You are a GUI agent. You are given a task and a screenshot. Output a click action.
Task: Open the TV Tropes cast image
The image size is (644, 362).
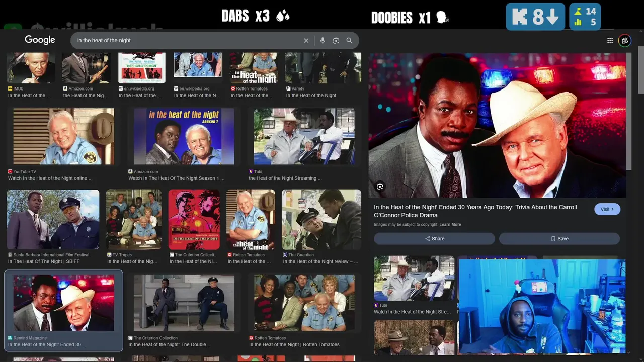pos(134,220)
